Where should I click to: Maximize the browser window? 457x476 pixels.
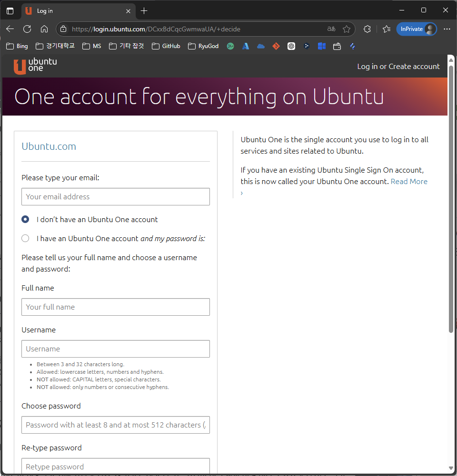click(424, 10)
